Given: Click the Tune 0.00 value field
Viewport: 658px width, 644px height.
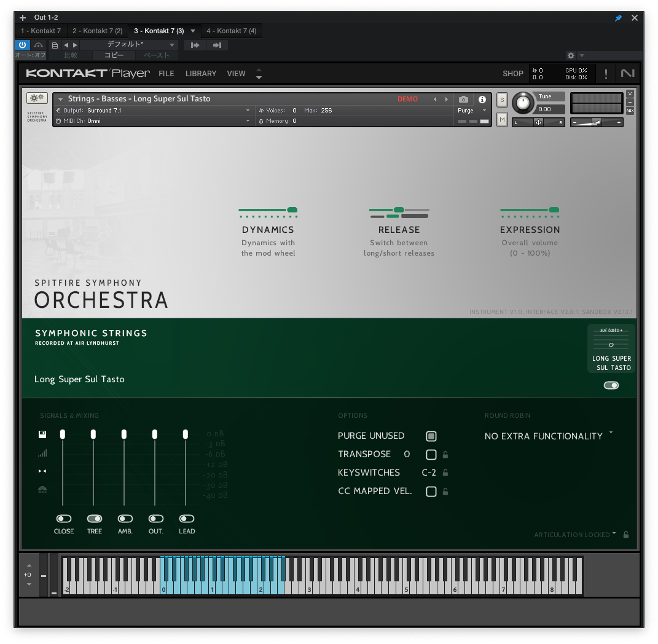Looking at the screenshot, I should pos(550,109).
